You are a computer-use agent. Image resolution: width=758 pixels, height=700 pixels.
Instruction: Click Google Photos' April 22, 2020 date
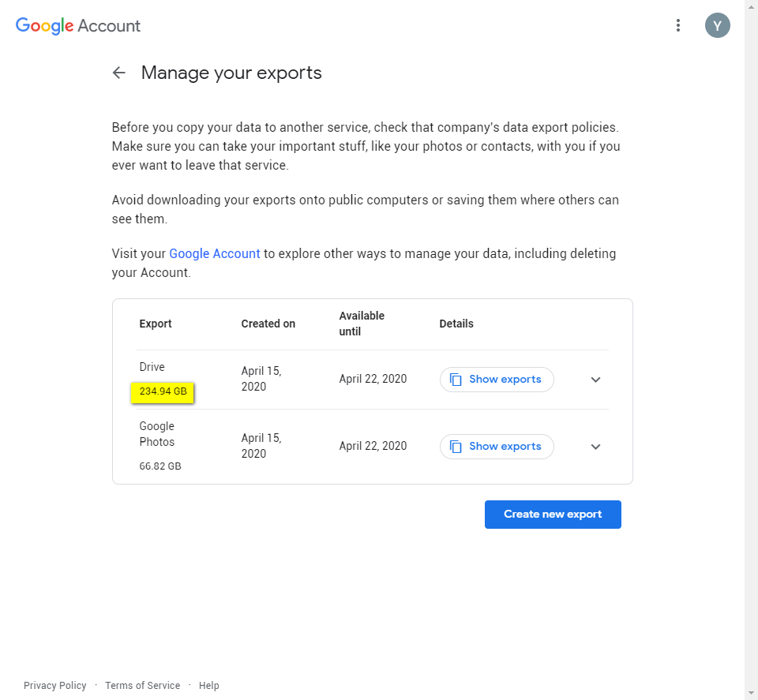pyautogui.click(x=373, y=446)
